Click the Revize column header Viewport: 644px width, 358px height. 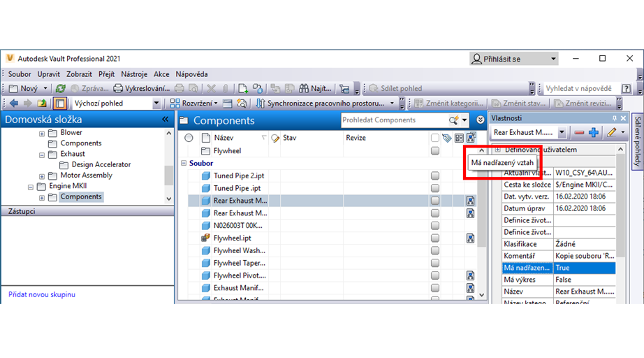point(356,138)
